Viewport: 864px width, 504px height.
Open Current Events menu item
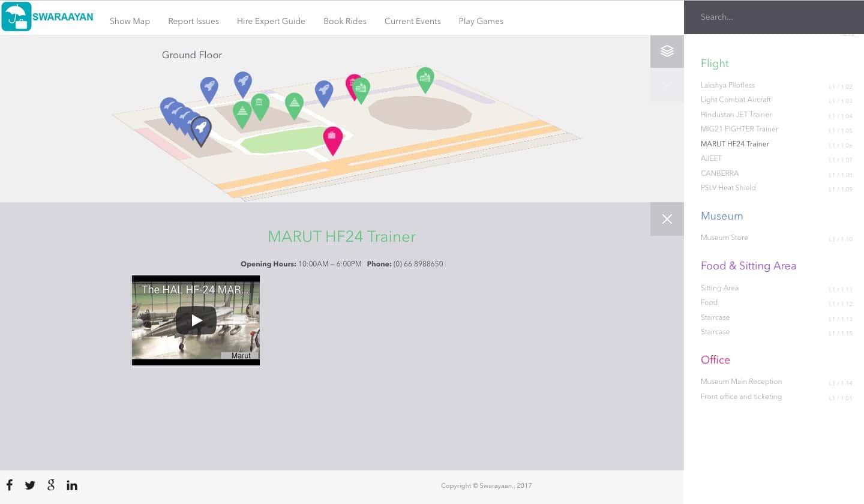pyautogui.click(x=413, y=21)
